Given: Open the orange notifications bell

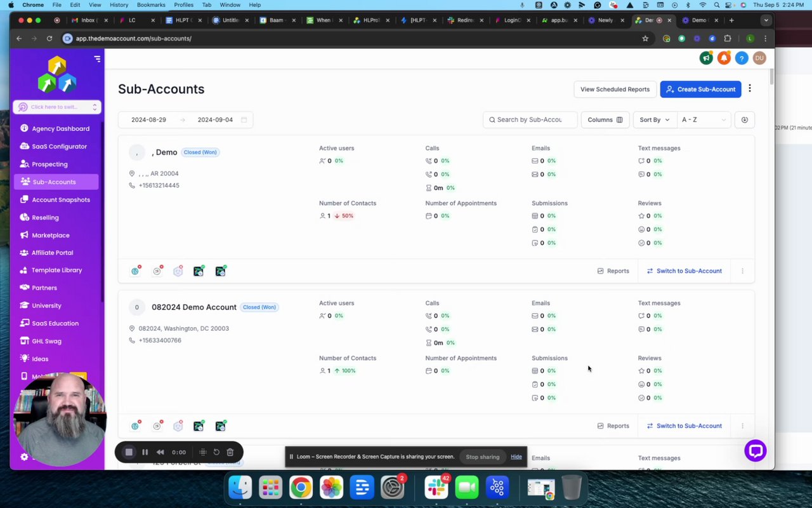Looking at the screenshot, I should 724,58.
